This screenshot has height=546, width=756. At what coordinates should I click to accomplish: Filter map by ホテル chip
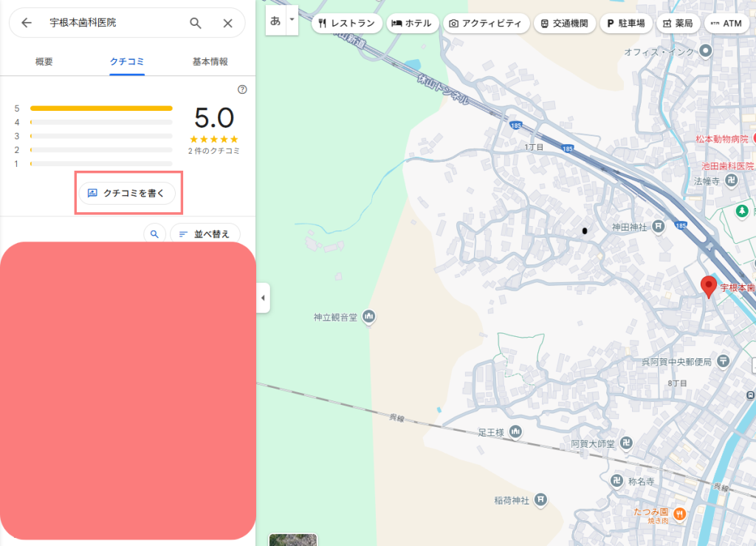(x=412, y=24)
